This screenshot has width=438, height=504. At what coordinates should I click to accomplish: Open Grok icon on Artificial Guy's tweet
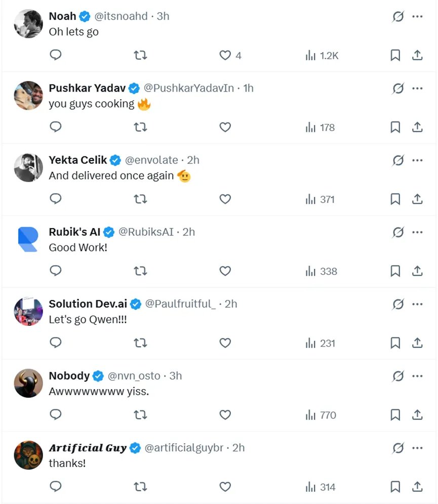tap(399, 448)
